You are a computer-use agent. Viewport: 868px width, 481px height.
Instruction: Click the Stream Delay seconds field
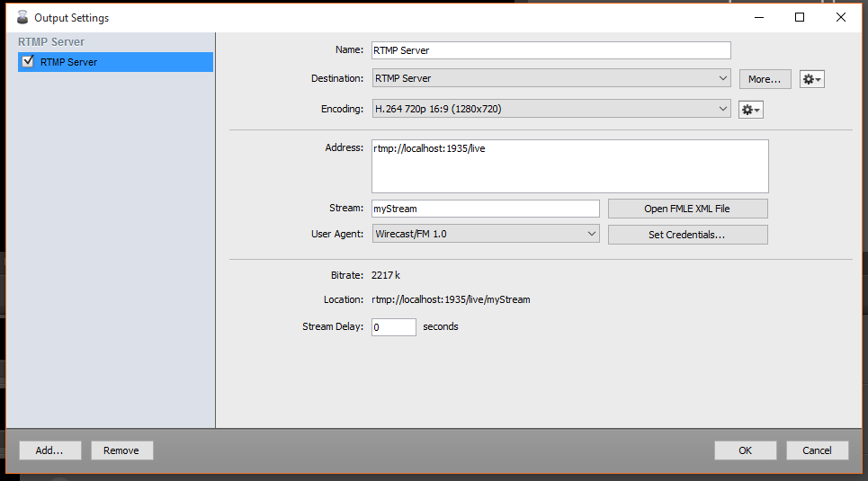tap(394, 327)
